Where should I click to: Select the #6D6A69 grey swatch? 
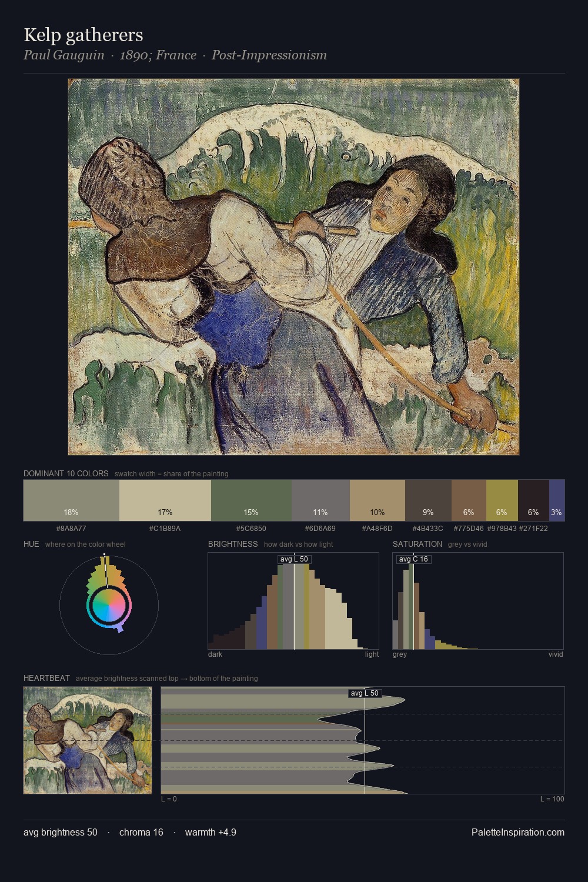pyautogui.click(x=320, y=500)
